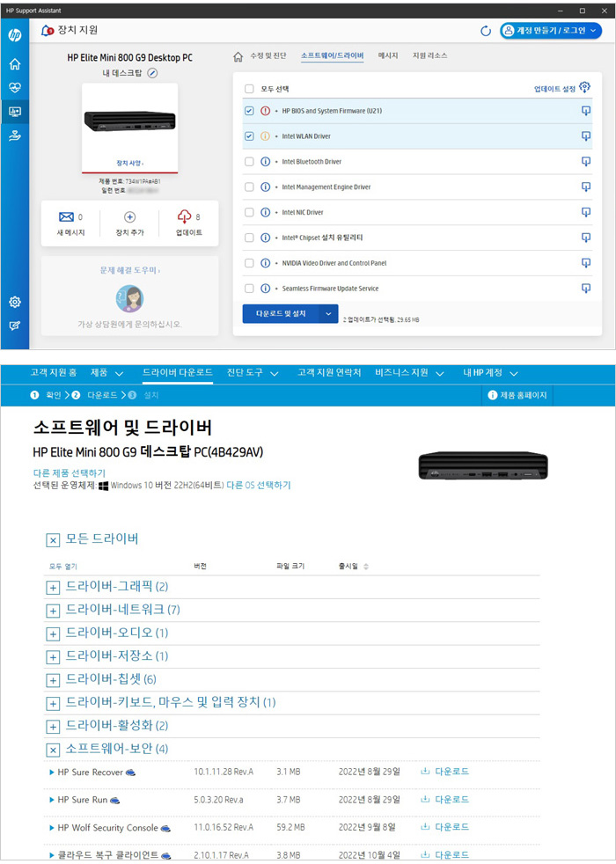Click the refresh icon in the header
This screenshot has width=616, height=864.
(486, 31)
